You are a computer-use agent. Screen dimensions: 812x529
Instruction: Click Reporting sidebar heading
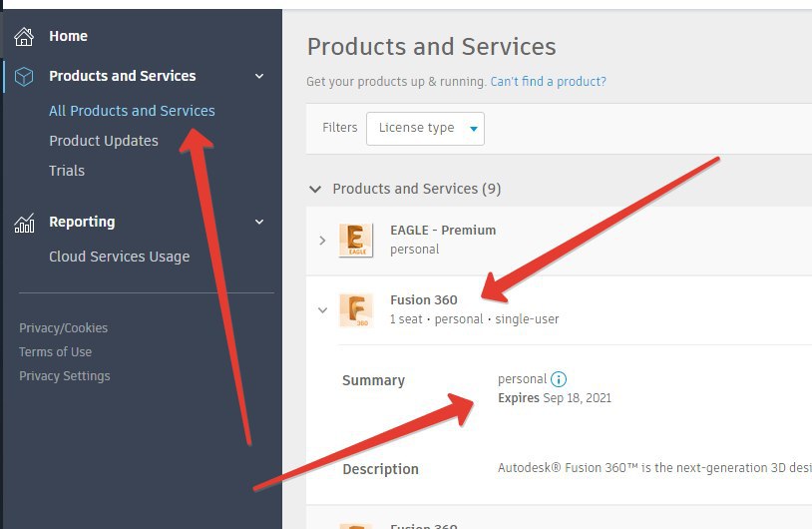coord(82,222)
